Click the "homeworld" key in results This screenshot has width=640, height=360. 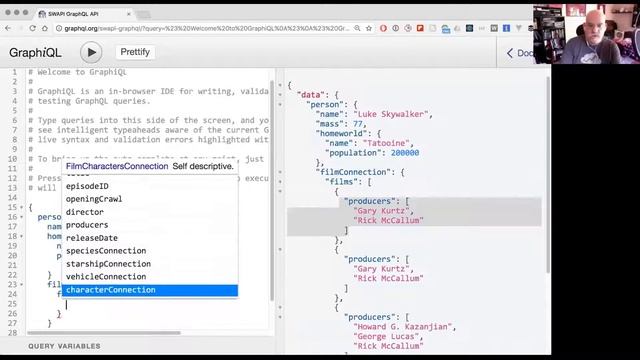pyautogui.click(x=344, y=133)
